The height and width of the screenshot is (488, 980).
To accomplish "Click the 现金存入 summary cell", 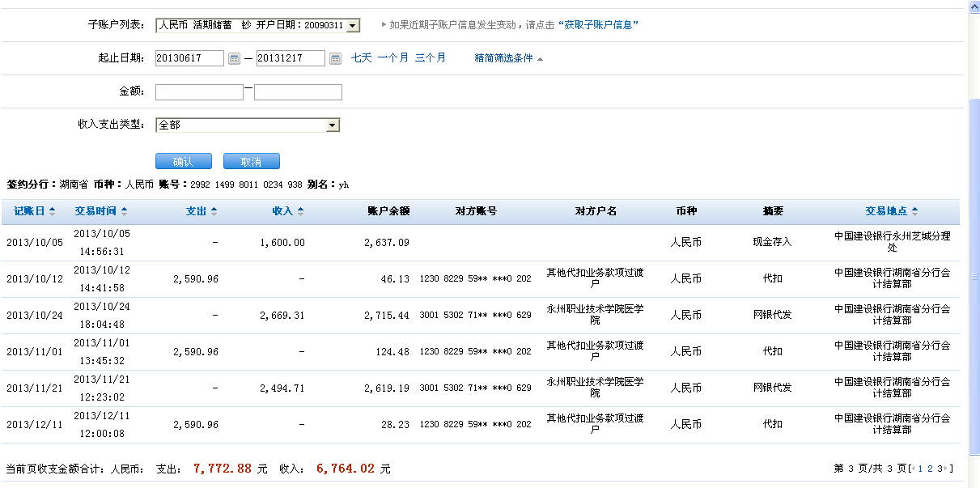I will 773,242.
